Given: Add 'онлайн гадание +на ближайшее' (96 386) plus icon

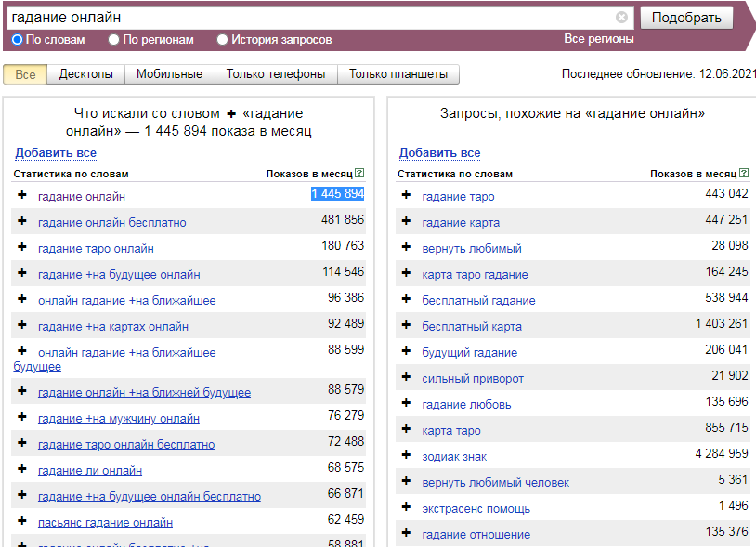Looking at the screenshot, I should click(x=21, y=299).
